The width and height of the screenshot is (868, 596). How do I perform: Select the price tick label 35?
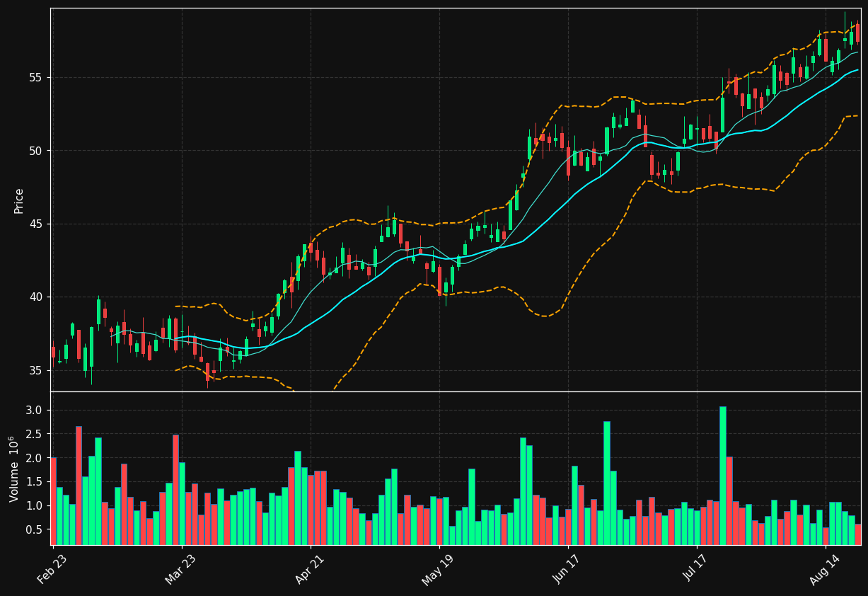point(37,370)
